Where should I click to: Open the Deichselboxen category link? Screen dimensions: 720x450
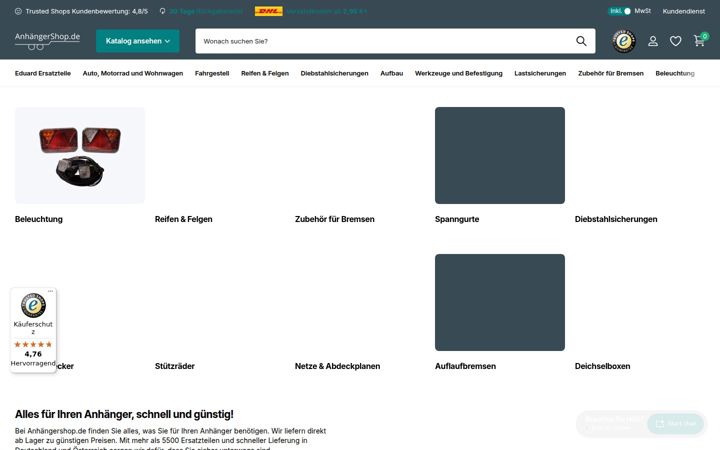(602, 366)
